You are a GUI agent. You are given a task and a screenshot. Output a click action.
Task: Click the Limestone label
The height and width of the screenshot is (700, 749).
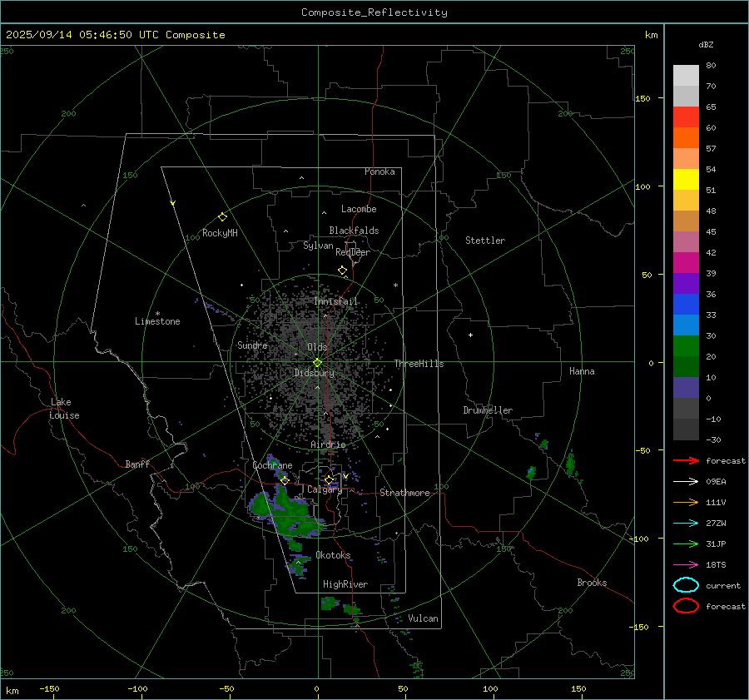click(157, 321)
